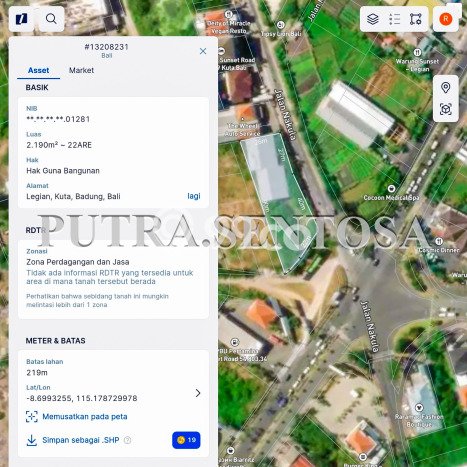Click The Wheel Auto Service map label
The height and width of the screenshot is (467, 467).
coord(243,130)
